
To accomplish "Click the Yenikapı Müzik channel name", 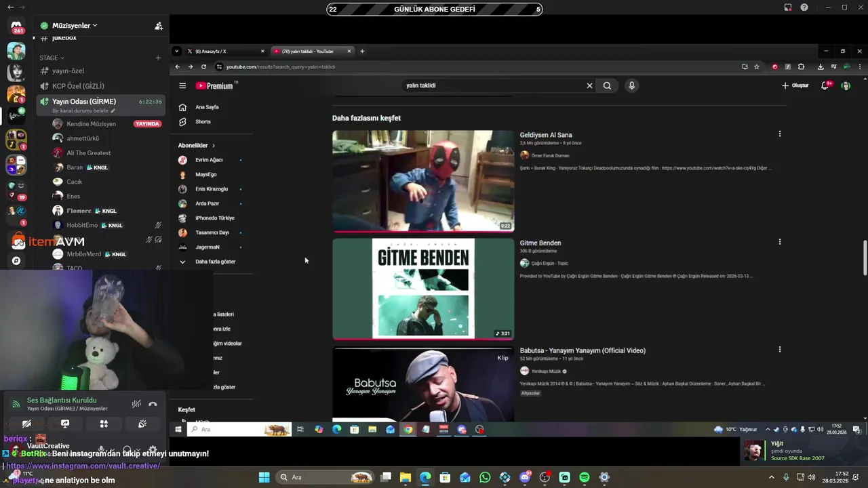I will click(x=546, y=371).
